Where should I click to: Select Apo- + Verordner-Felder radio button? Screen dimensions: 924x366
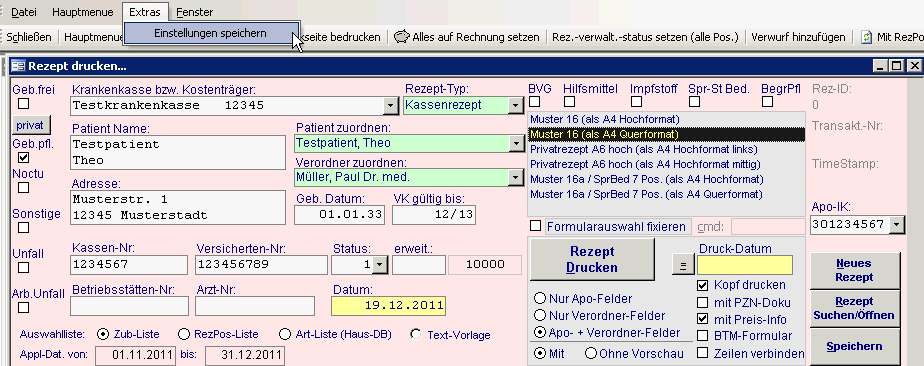tap(539, 332)
